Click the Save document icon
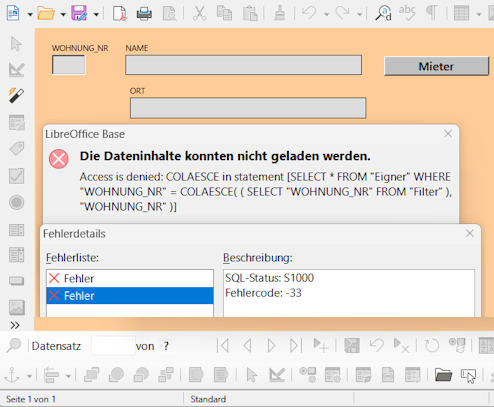The width and height of the screenshot is (494, 407). 79,13
